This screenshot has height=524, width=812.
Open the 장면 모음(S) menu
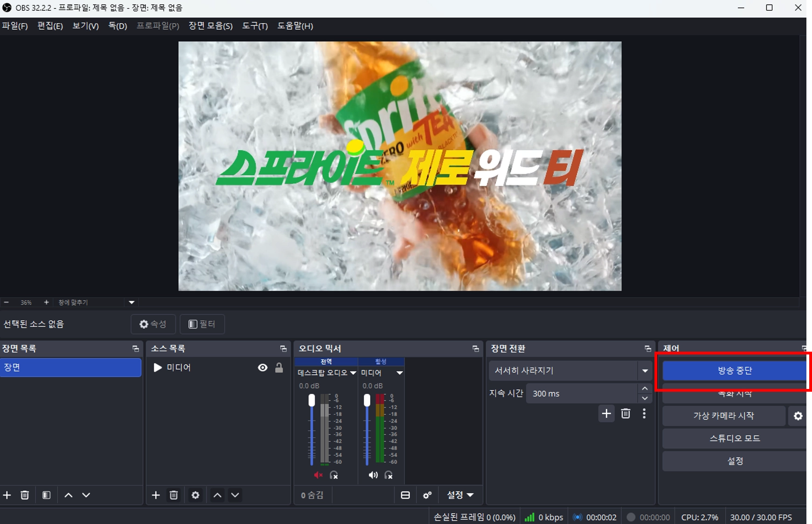(x=211, y=26)
